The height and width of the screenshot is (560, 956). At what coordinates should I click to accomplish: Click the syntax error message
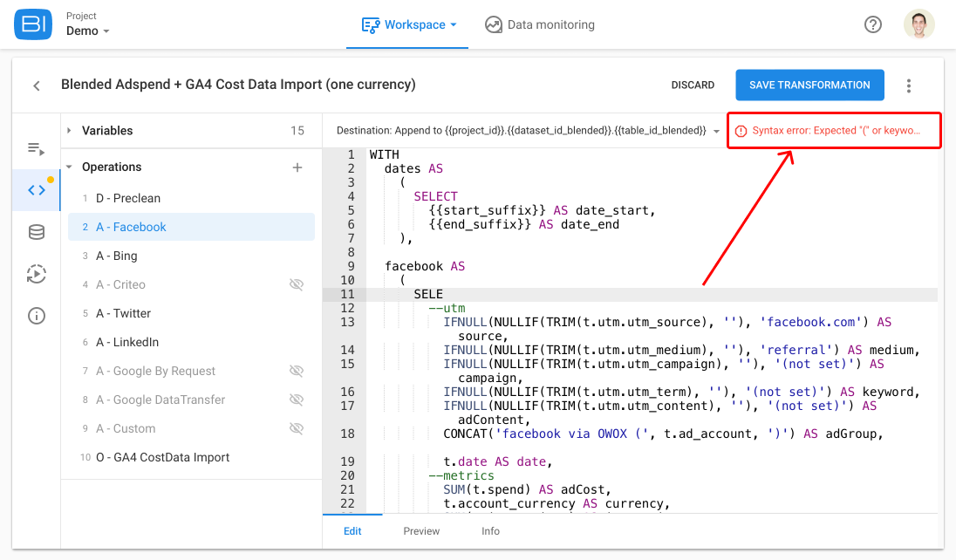coord(836,131)
